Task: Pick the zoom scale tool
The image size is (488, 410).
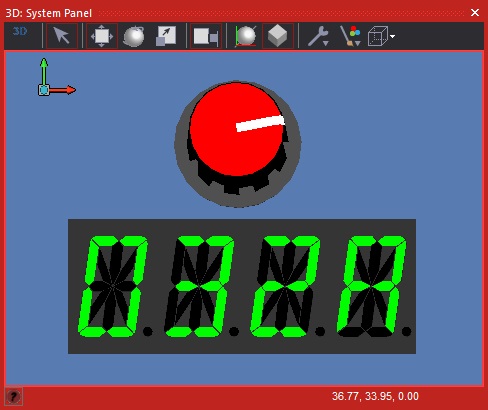Action: tap(166, 36)
